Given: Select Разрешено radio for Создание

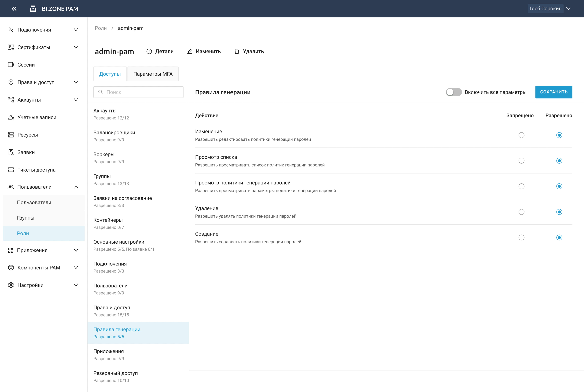Looking at the screenshot, I should (x=559, y=237).
